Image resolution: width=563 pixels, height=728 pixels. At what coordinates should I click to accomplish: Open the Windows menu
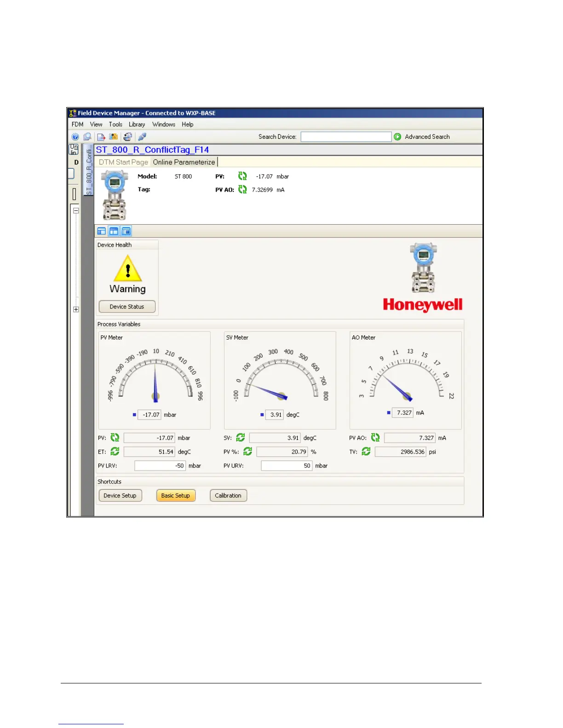click(x=164, y=125)
